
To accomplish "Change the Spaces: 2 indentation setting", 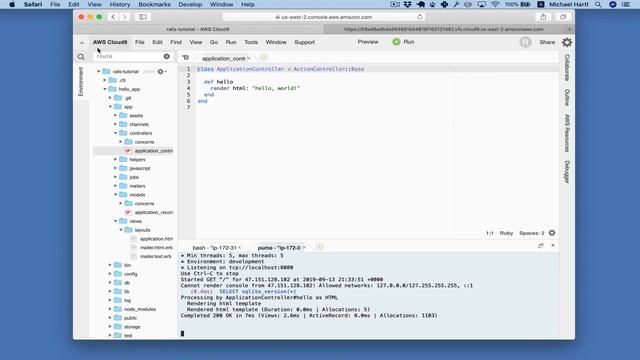I will pos(531,233).
